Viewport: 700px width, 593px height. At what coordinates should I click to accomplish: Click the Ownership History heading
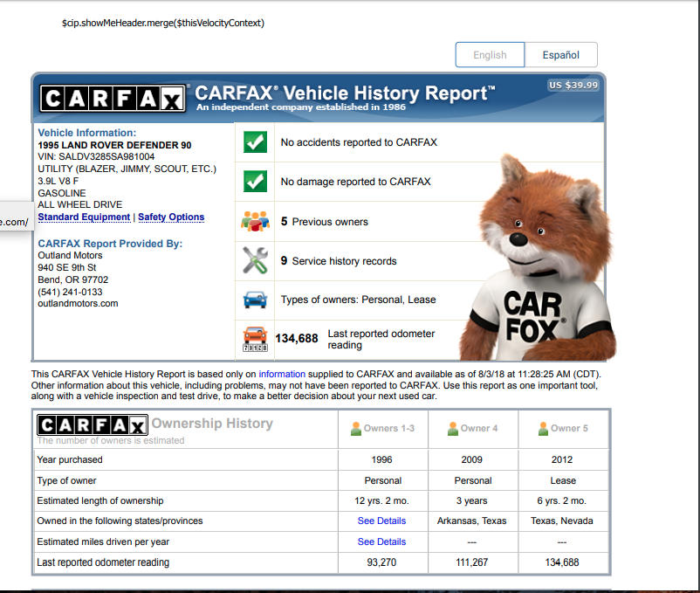pos(212,424)
